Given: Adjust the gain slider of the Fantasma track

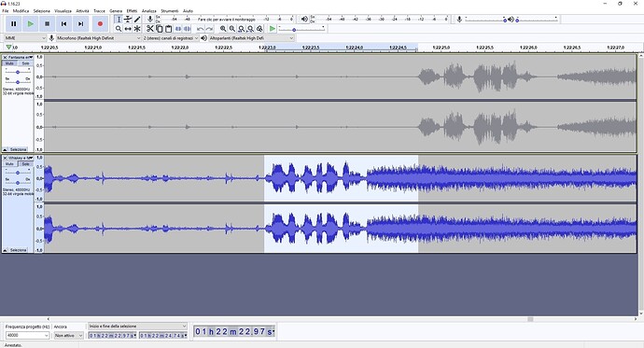Looking at the screenshot, I should tap(18, 72).
